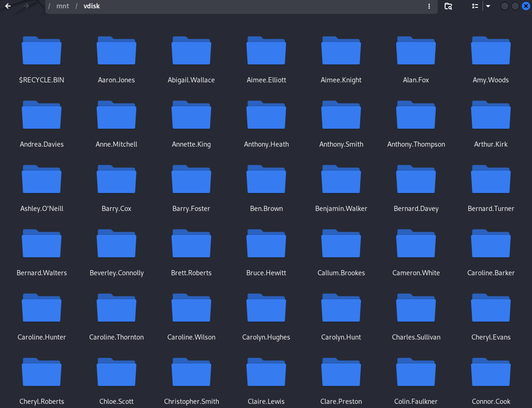532x408 pixels.
Task: Select the Andrea.Davies folder icon
Action: [42, 115]
